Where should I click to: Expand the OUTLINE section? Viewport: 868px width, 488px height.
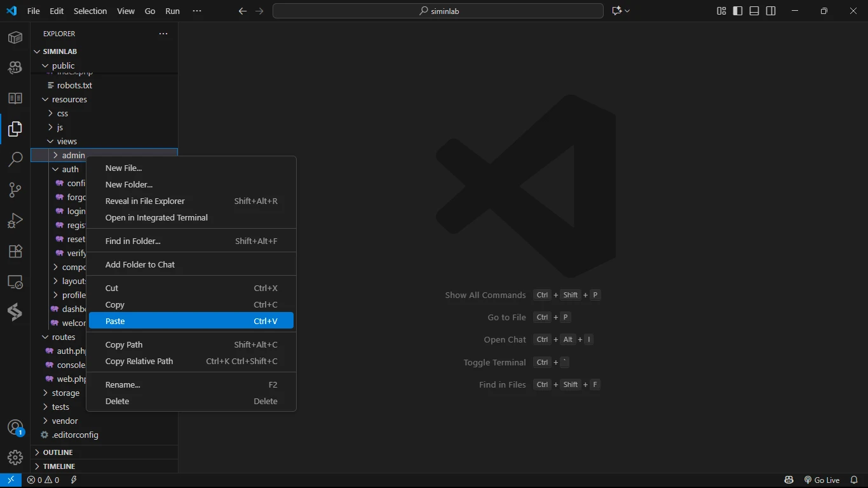(x=58, y=452)
